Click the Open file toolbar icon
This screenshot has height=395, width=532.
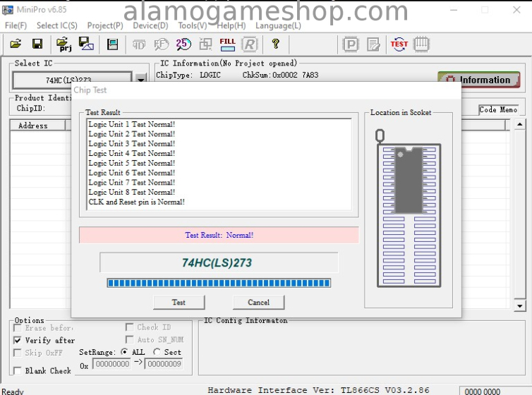click(16, 44)
